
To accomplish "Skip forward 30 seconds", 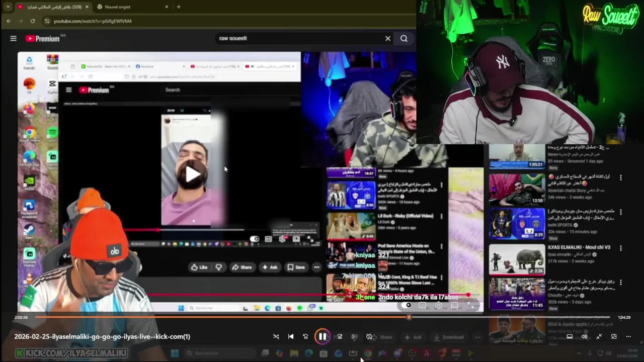I will pos(340,337).
